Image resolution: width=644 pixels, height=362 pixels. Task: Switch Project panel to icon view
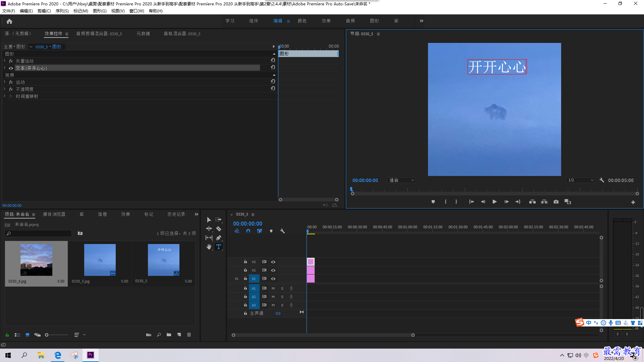(28, 335)
